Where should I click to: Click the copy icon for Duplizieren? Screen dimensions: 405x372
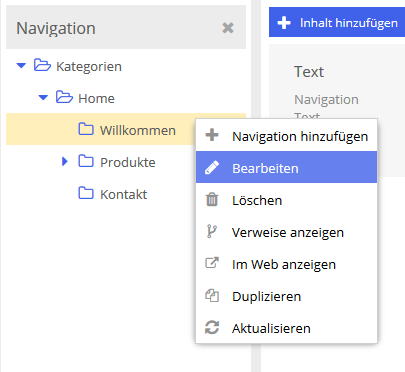pyautogui.click(x=212, y=295)
